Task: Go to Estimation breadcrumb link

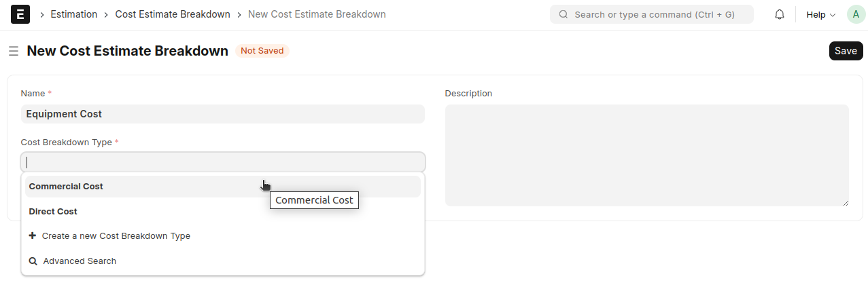Action: (x=73, y=14)
